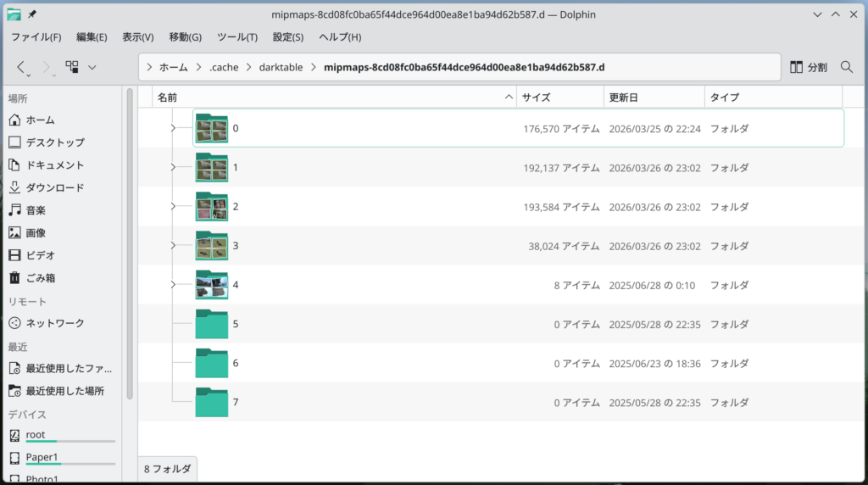Image resolution: width=868 pixels, height=485 pixels.
Task: Open the search magnifier icon
Action: (x=846, y=67)
